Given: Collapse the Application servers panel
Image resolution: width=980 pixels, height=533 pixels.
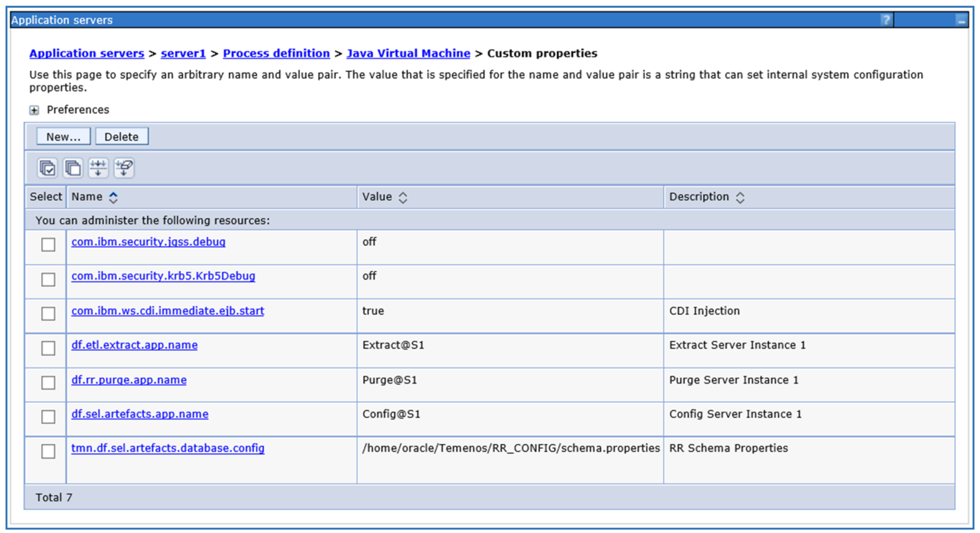Looking at the screenshot, I should pyautogui.click(x=961, y=21).
